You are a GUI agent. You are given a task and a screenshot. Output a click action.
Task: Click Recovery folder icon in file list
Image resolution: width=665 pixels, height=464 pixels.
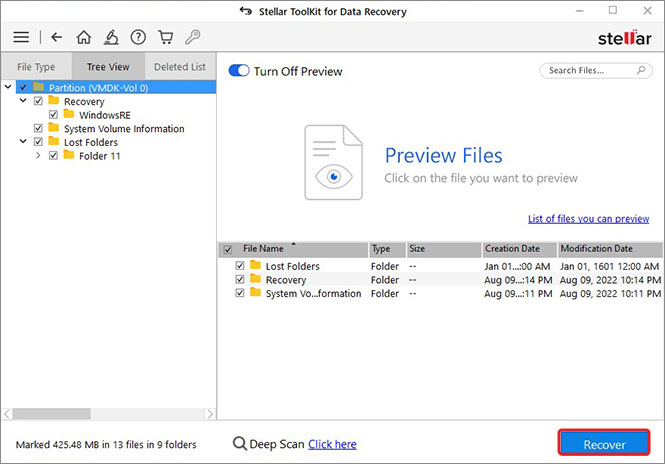pos(255,279)
